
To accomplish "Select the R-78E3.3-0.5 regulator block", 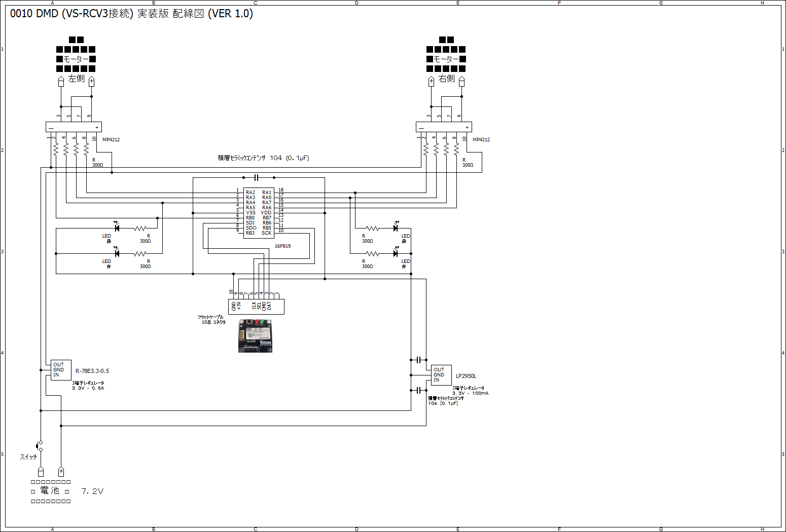I will [61, 370].
